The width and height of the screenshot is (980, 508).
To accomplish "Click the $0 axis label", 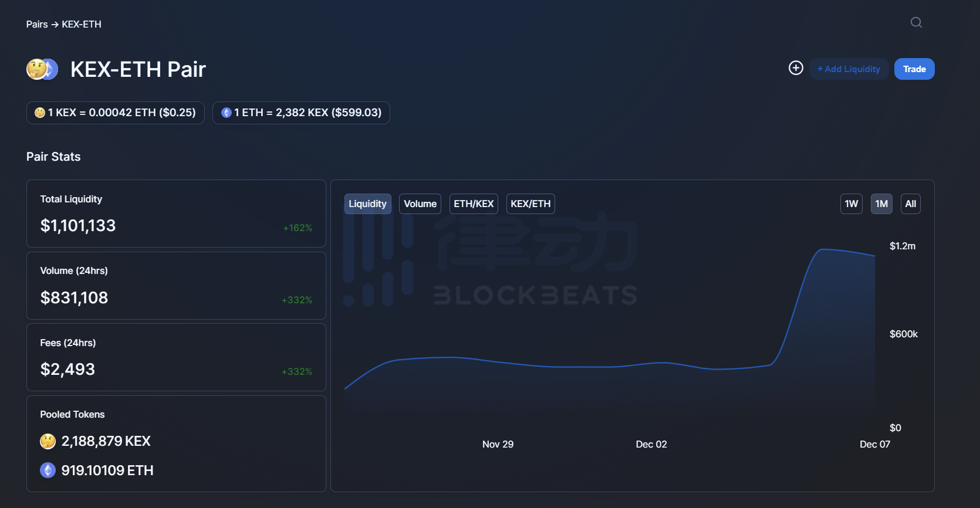I will (895, 428).
